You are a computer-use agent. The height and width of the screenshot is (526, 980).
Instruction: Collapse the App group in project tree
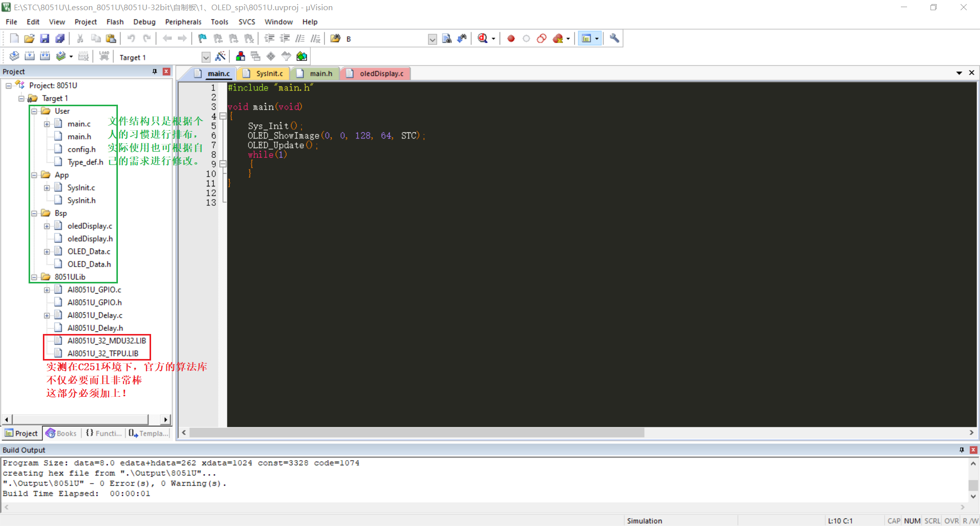[34, 175]
